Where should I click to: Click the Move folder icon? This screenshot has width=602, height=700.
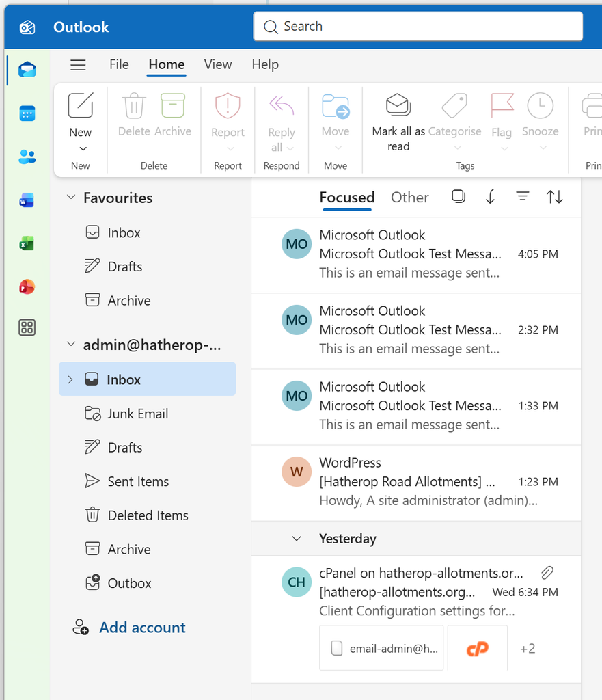336,106
